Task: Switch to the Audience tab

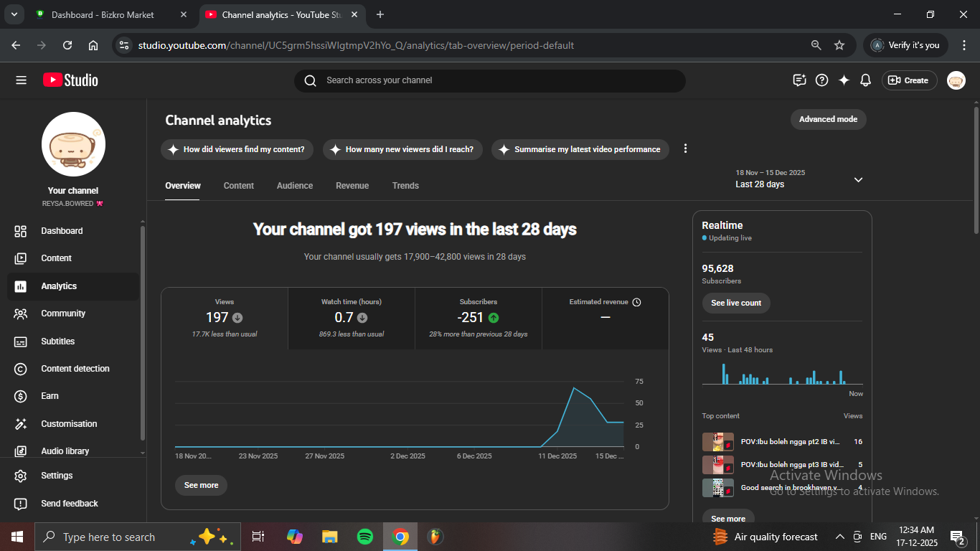Action: point(295,186)
